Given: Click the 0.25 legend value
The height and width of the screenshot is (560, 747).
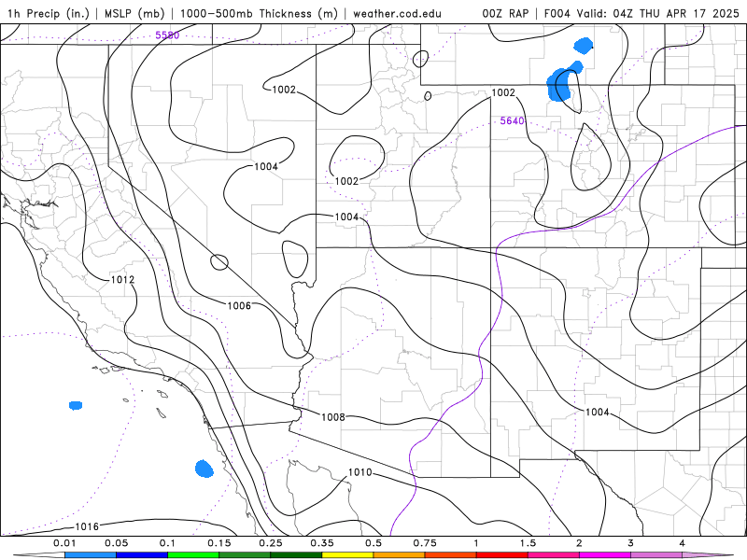Looking at the screenshot, I should (271, 543).
